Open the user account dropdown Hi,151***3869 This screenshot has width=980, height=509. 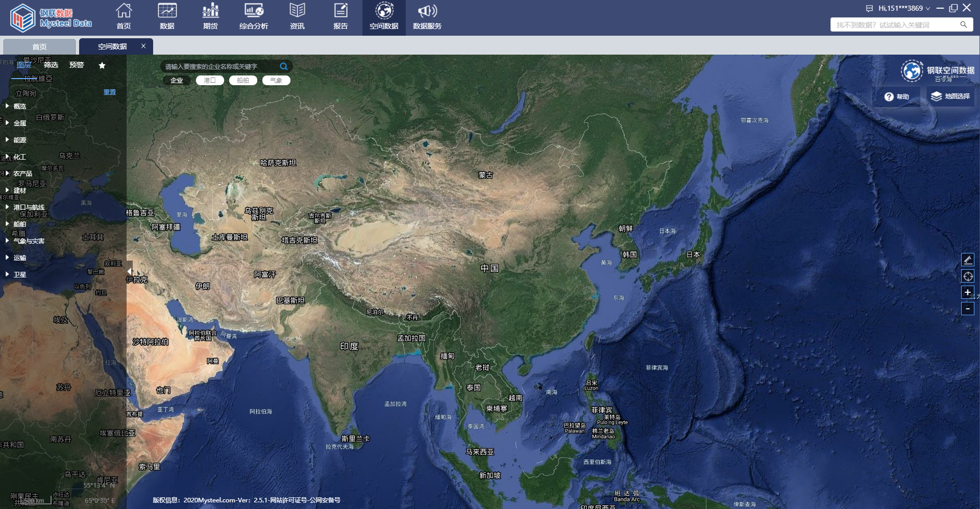coord(904,8)
